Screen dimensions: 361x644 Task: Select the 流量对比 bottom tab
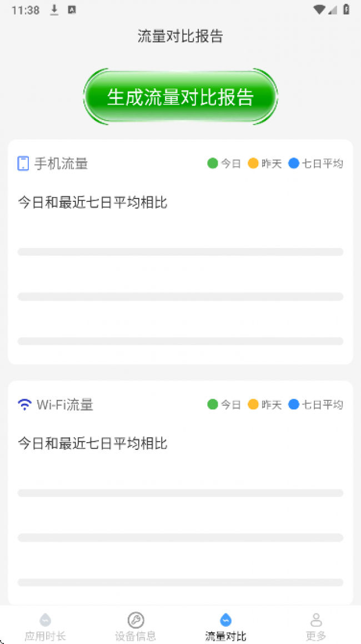point(225,627)
